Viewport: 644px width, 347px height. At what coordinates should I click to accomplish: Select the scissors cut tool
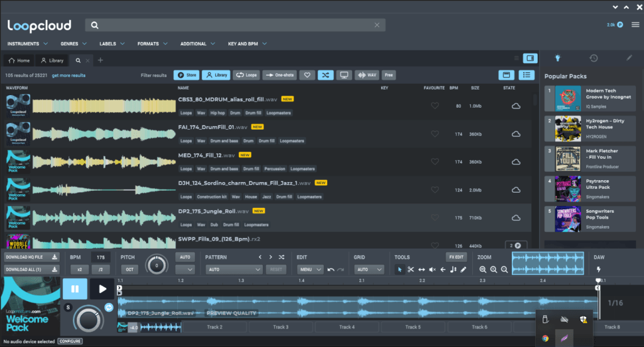(411, 270)
